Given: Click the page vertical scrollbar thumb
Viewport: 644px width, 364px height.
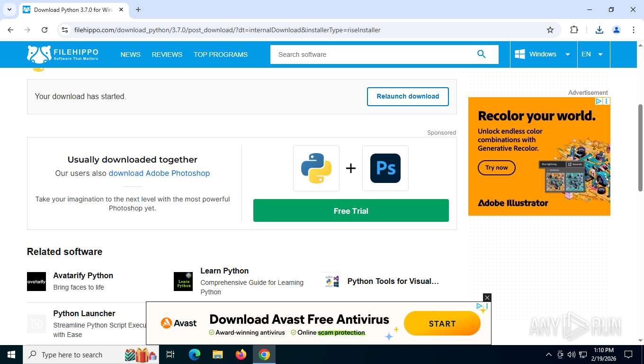Looking at the screenshot, I should 641,148.
